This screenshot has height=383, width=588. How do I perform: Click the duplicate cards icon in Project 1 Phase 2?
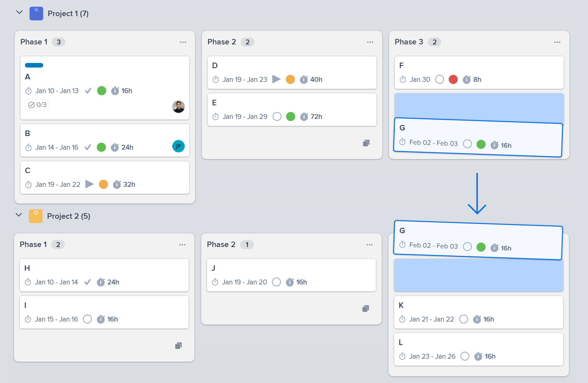tap(366, 143)
